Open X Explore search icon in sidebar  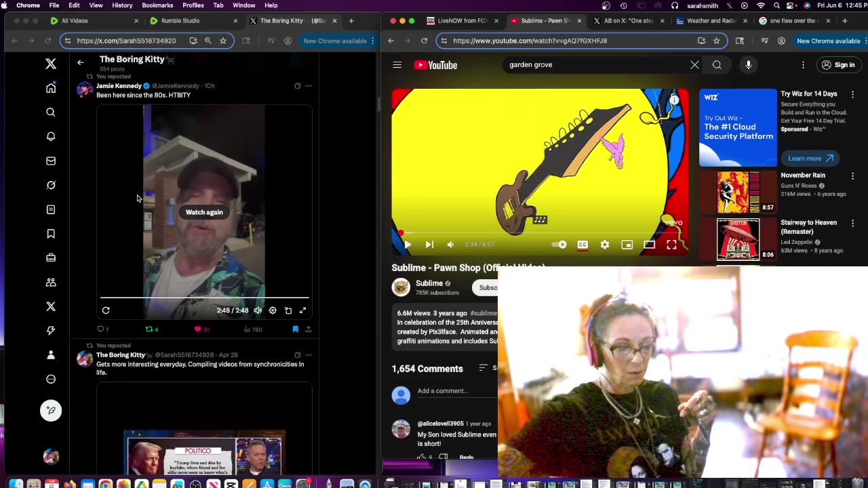(x=51, y=113)
